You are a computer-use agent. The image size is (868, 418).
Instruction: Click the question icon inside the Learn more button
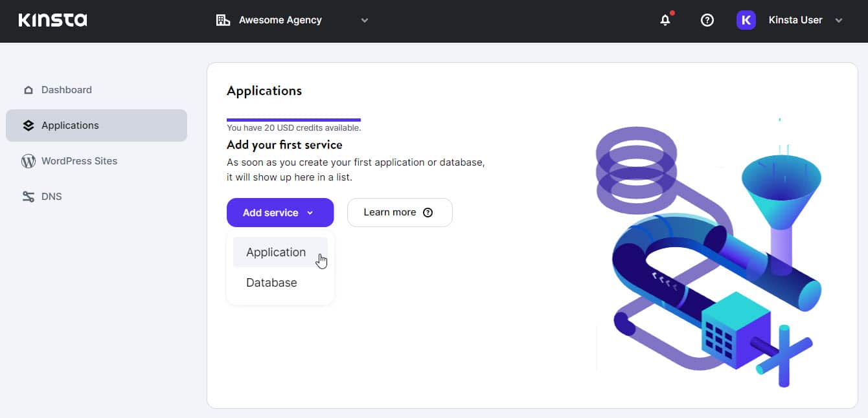(x=428, y=212)
